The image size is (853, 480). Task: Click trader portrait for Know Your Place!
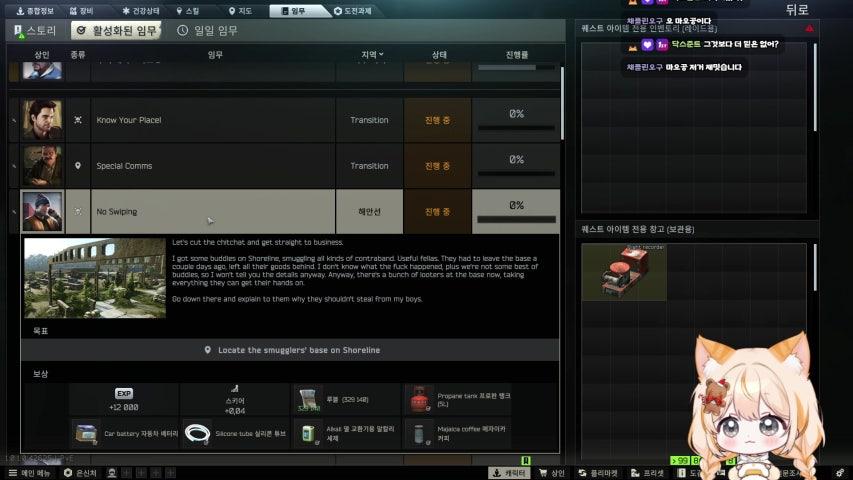42,120
